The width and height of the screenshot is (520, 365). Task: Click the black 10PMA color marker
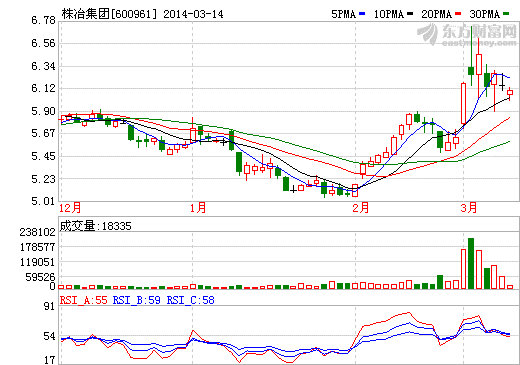coord(410,14)
